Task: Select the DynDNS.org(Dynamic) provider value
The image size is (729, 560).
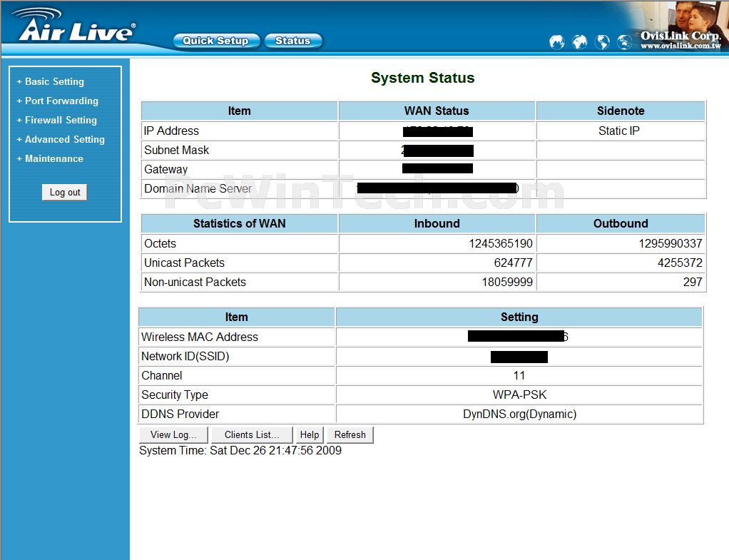Action: coord(519,414)
